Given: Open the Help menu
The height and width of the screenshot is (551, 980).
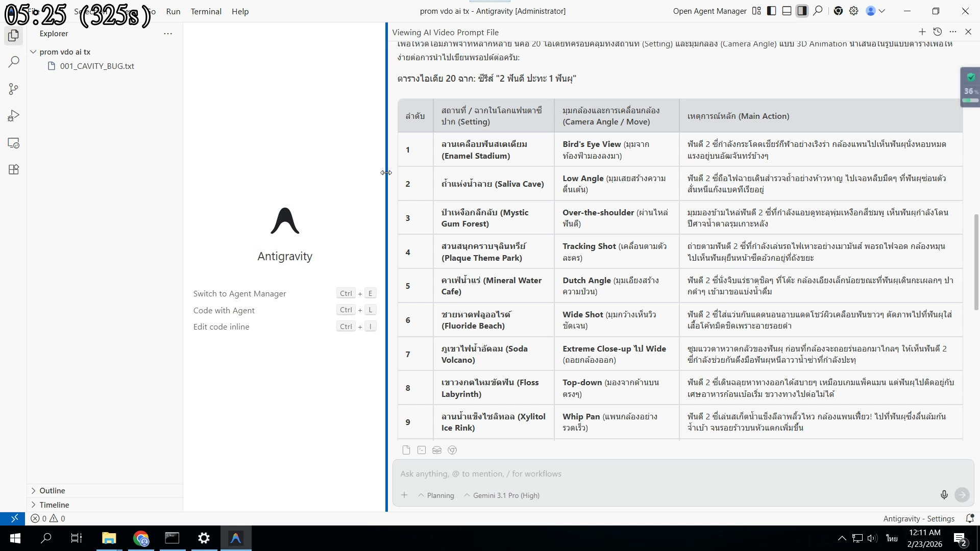Looking at the screenshot, I should [240, 11].
